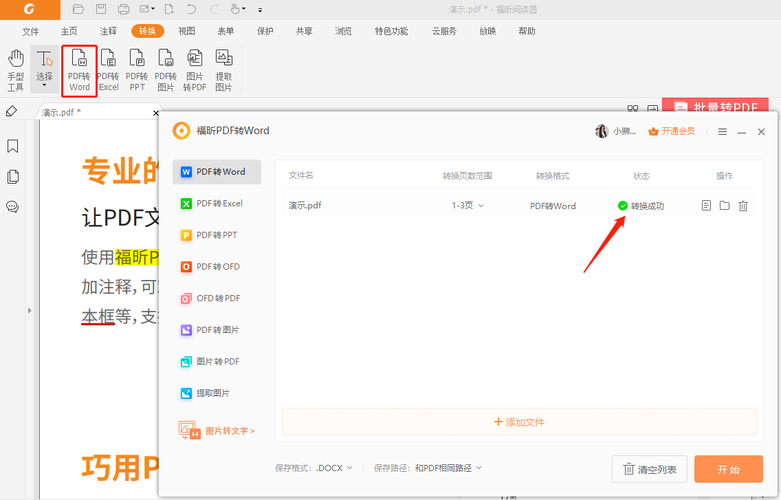Switch to the 视图 ribbon tab

coord(187,31)
